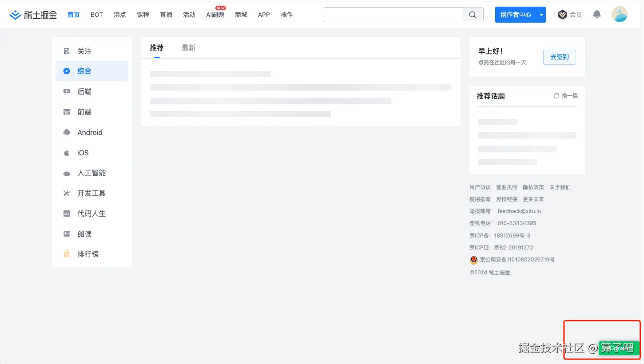Select 人工智能 category label
The height and width of the screenshot is (364, 644).
pyautogui.click(x=91, y=173)
